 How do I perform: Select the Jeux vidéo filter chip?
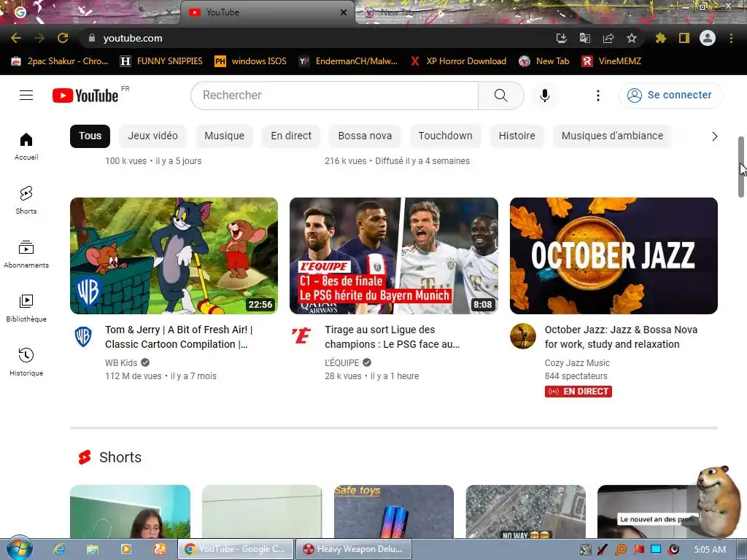[x=153, y=136]
